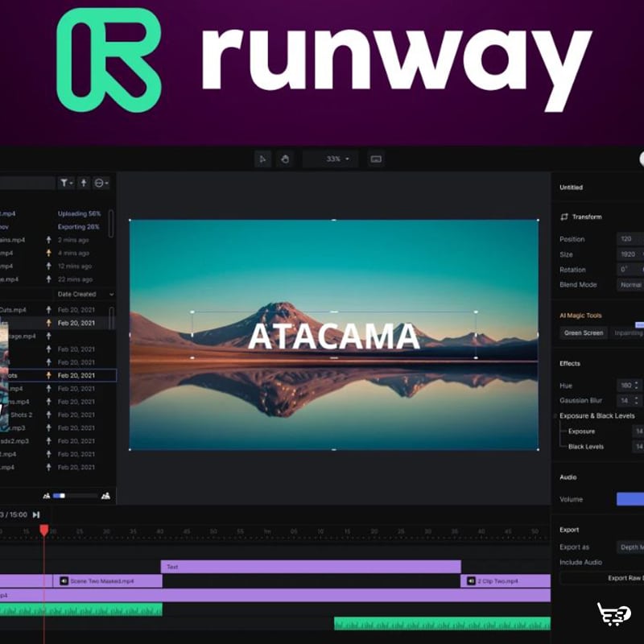Viewport: 644px width, 644px height.
Task: Mute the 2 Clip Two.mp4 clip speaker icon
Action: (x=471, y=580)
